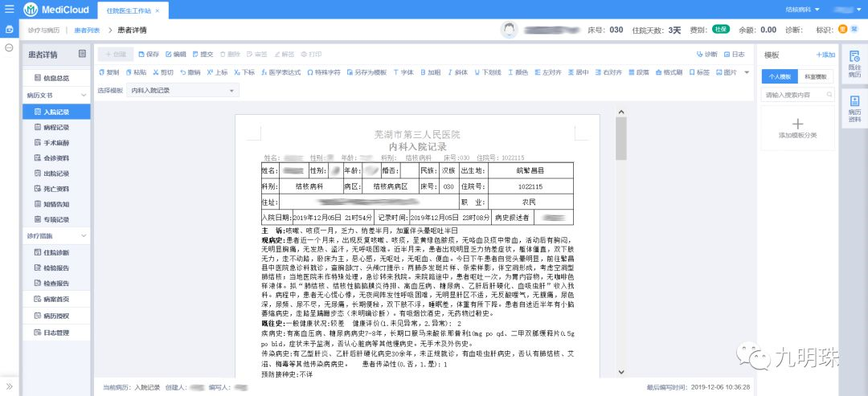
Task: Open 会诊资料 in the sidebar
Action: [56, 158]
